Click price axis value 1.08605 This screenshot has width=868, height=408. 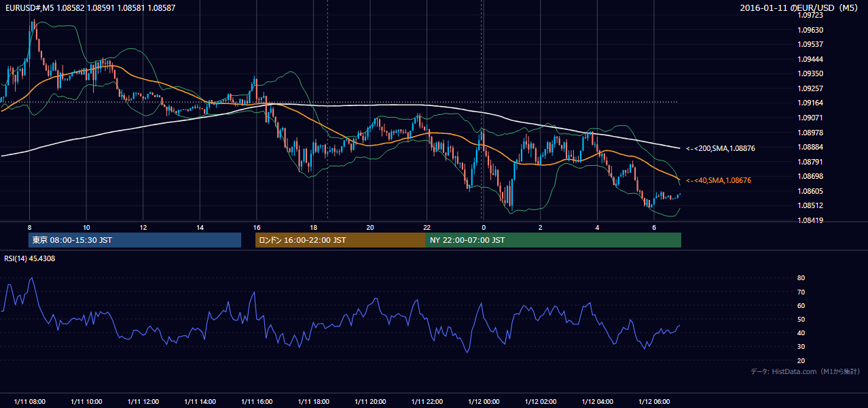(811, 191)
